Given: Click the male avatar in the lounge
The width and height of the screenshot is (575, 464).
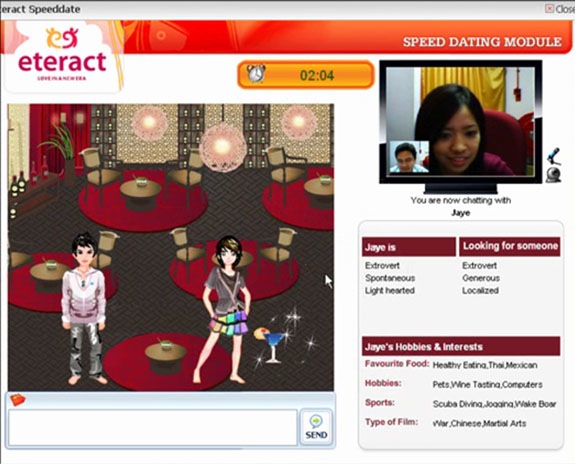Looking at the screenshot, I should tap(84, 308).
